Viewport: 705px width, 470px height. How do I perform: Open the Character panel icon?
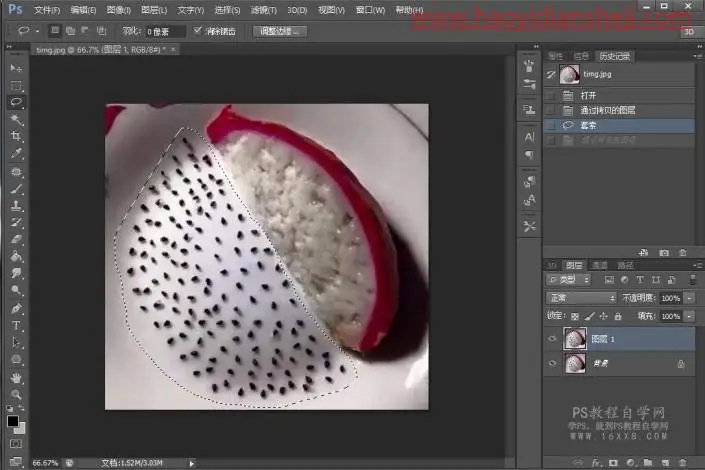click(x=529, y=137)
